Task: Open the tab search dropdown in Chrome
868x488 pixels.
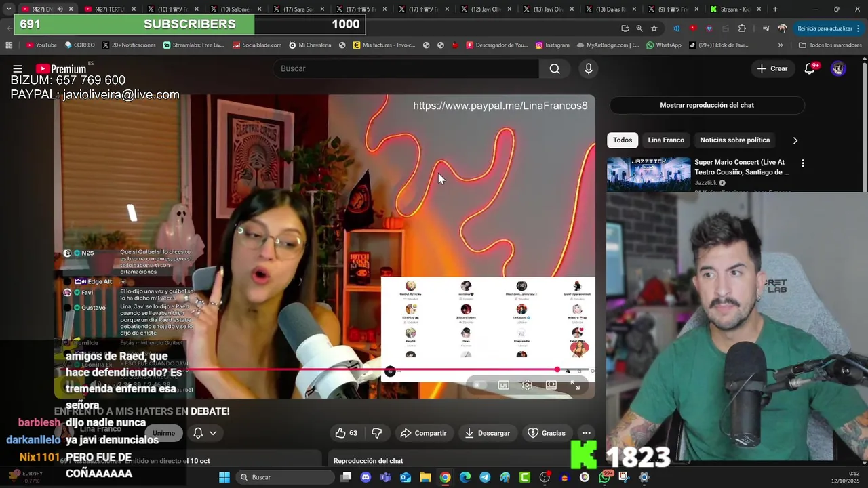Action: click(x=9, y=9)
